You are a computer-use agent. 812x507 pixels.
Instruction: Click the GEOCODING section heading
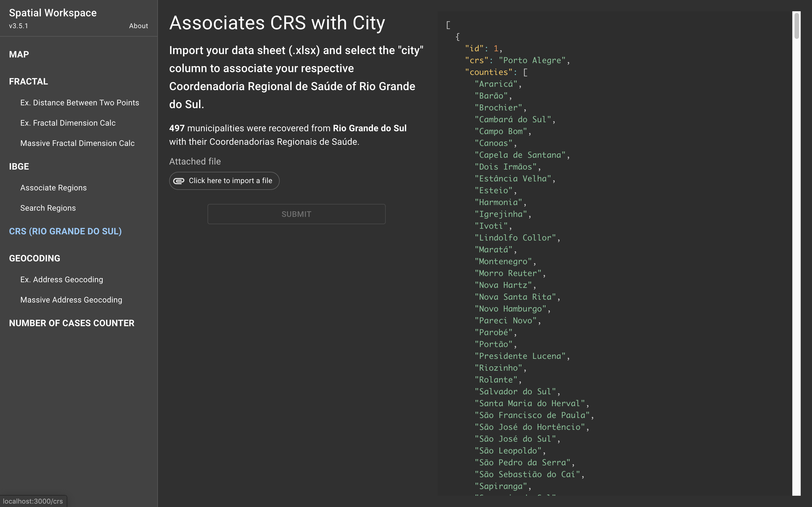point(35,258)
